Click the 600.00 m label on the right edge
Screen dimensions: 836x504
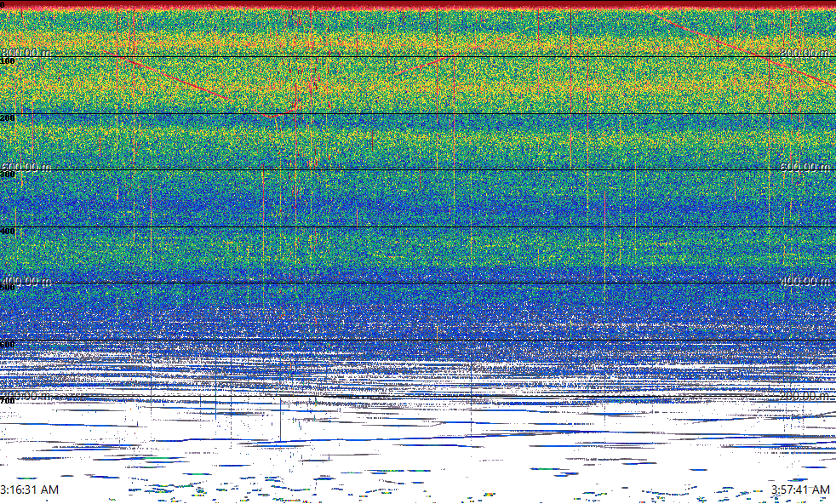click(805, 166)
